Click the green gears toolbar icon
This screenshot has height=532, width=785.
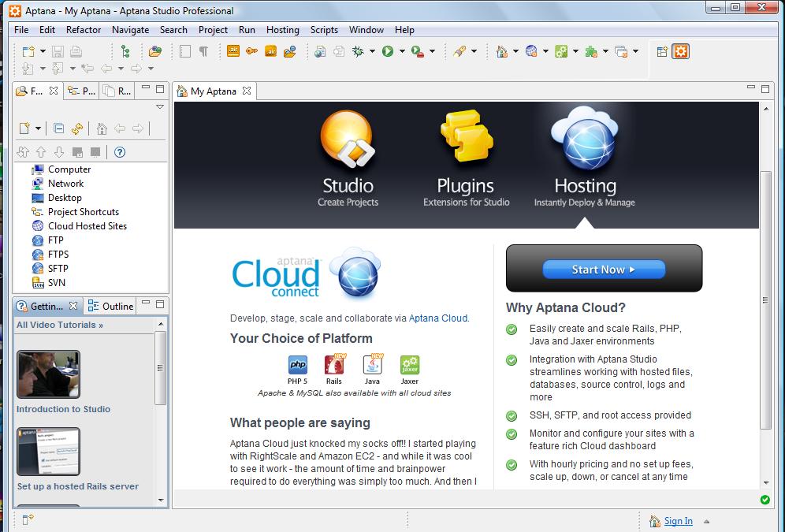(561, 51)
